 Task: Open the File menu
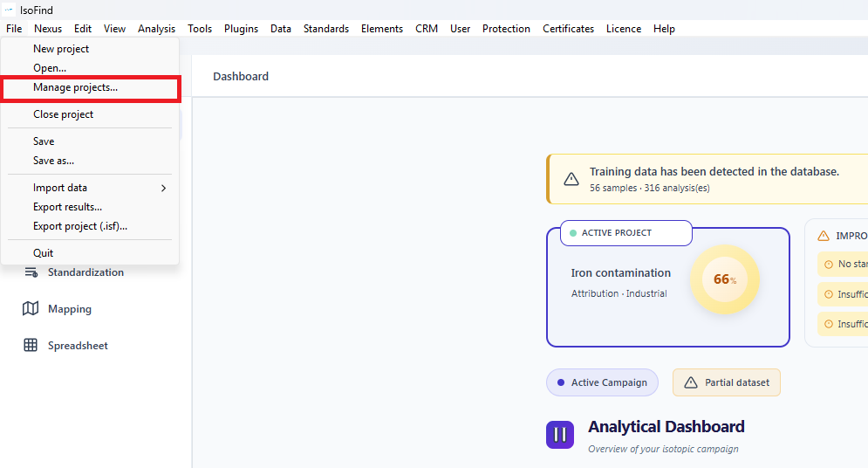tap(14, 29)
